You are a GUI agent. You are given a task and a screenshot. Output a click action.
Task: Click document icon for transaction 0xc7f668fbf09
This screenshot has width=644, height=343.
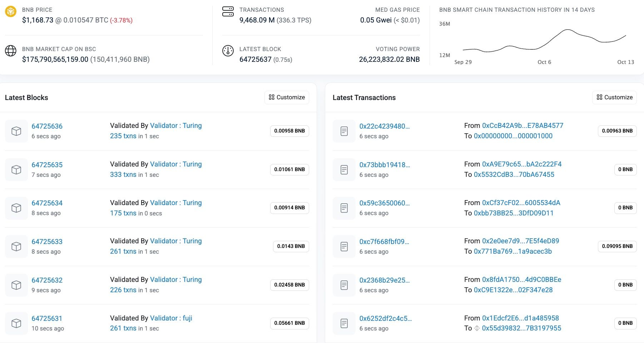pos(344,247)
